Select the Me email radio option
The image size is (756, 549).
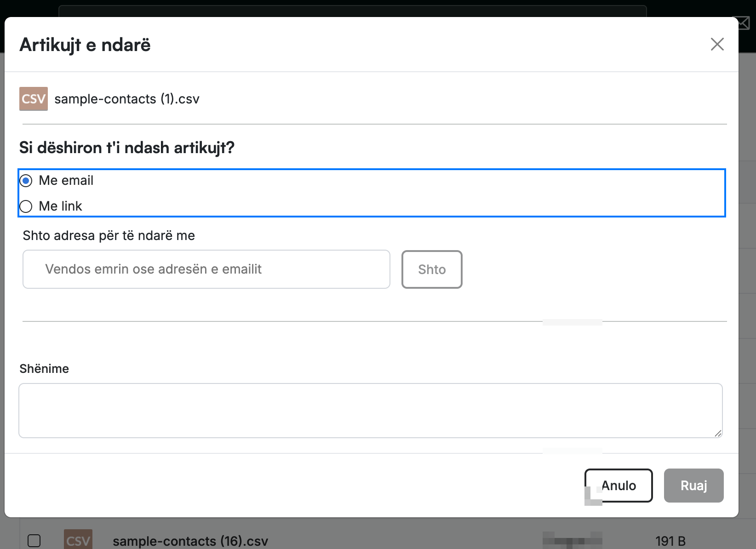26,181
